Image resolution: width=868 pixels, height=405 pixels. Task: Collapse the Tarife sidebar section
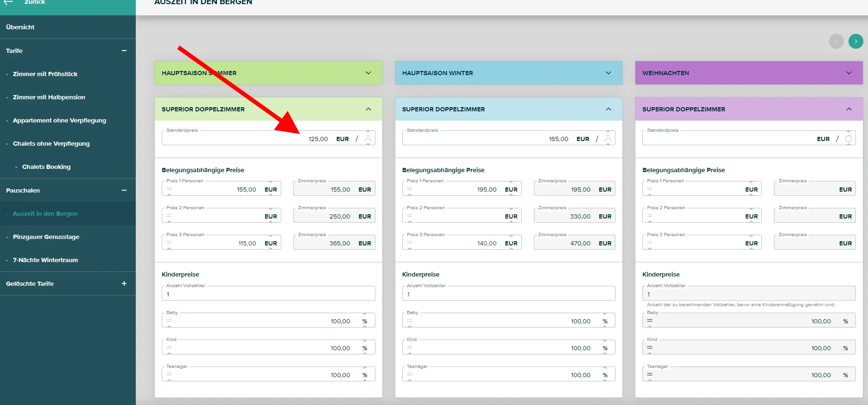click(x=124, y=51)
